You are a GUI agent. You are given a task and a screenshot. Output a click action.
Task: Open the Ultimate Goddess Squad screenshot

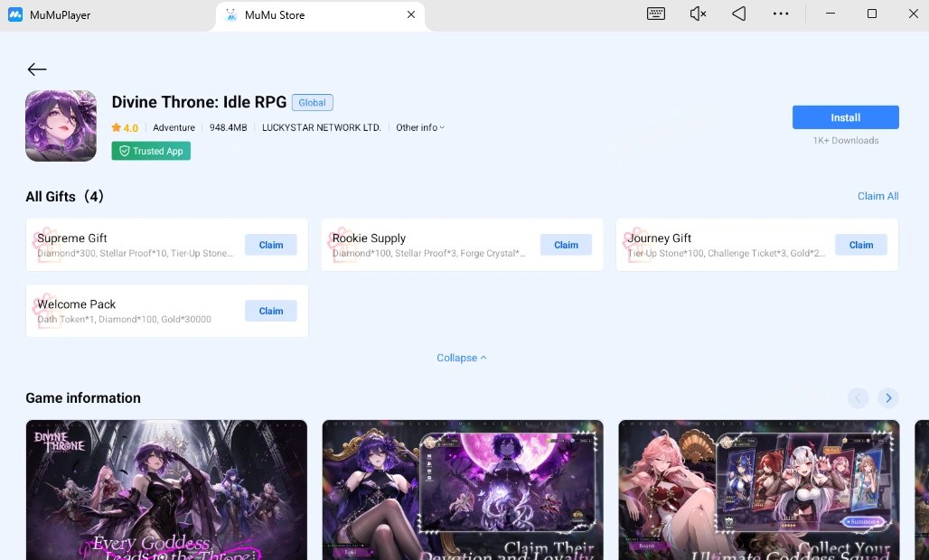click(759, 490)
